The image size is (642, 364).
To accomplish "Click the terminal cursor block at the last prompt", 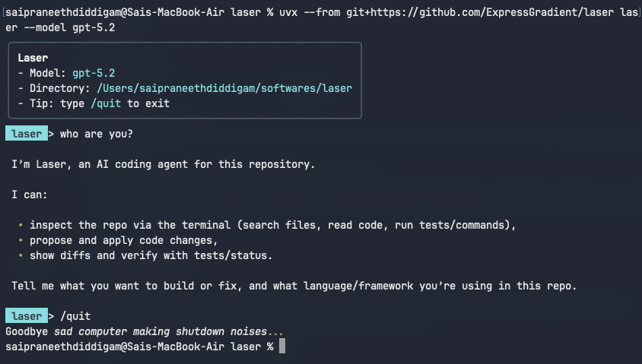I will coord(282,347).
